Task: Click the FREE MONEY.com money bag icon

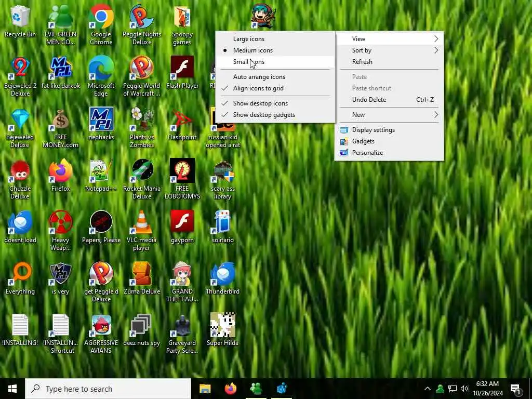Action: (x=61, y=128)
